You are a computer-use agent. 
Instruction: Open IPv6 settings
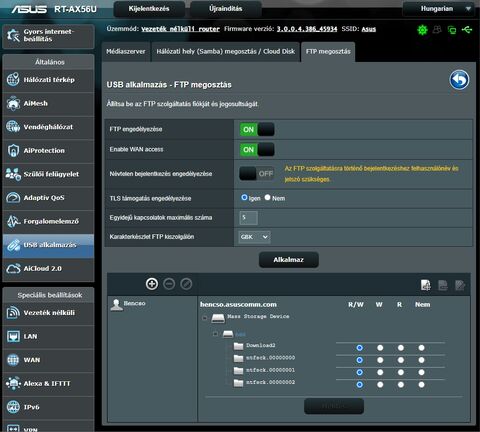(x=48, y=407)
